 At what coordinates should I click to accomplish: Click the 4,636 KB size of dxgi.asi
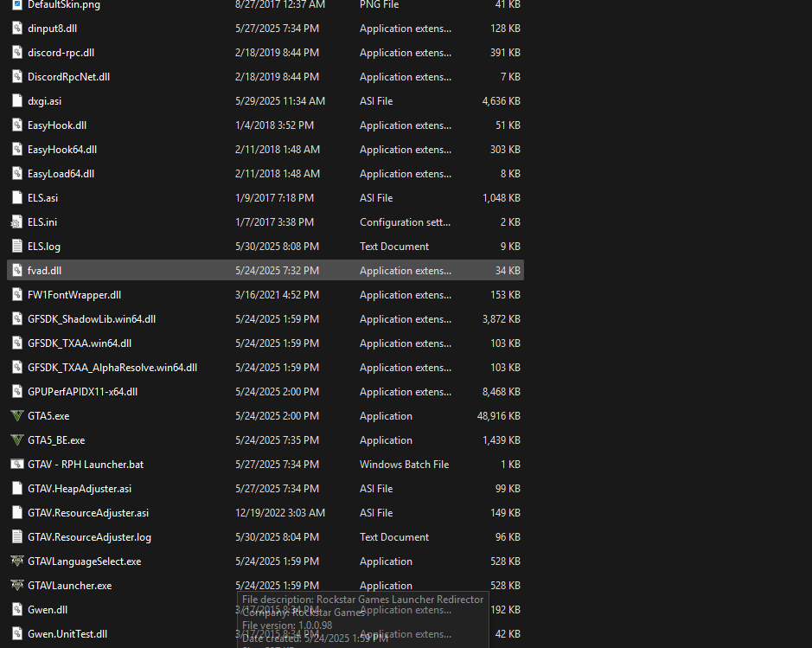(x=502, y=101)
